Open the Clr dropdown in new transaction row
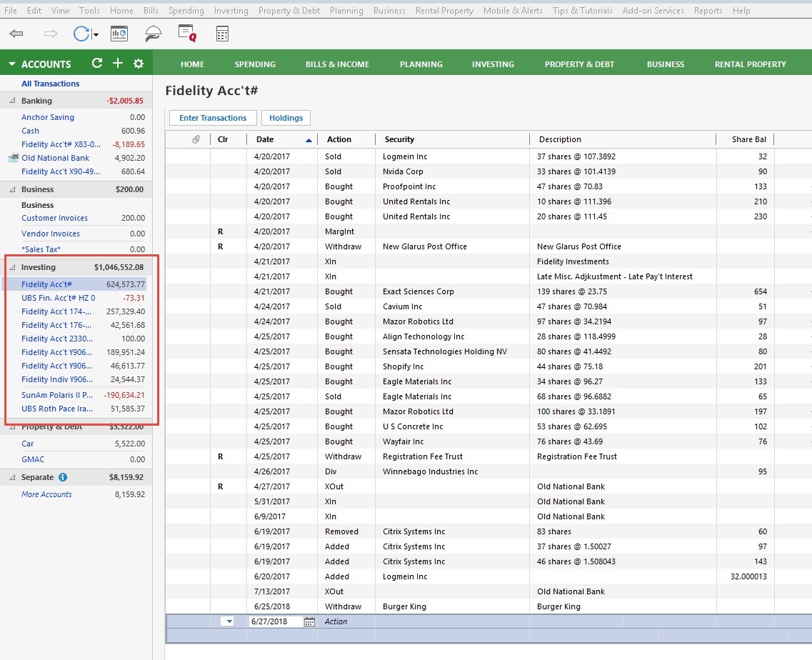 point(229,621)
